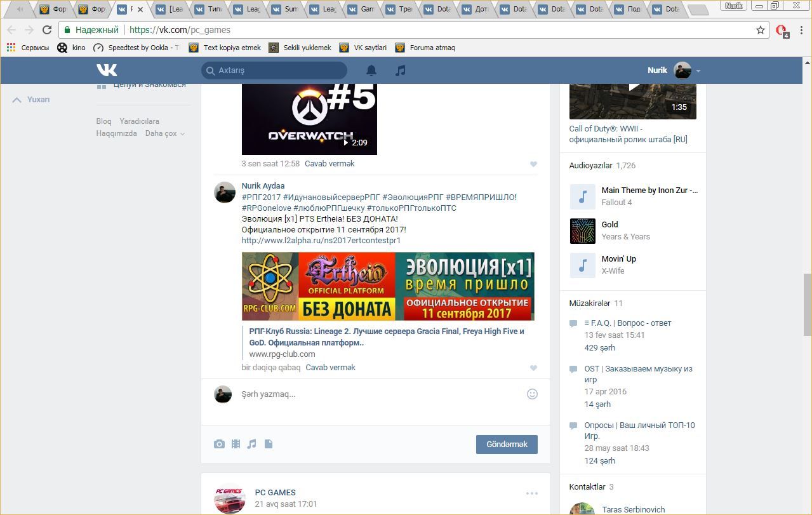Attach audio with the note icon below comment box
Image resolution: width=812 pixels, height=515 pixels.
(x=252, y=444)
